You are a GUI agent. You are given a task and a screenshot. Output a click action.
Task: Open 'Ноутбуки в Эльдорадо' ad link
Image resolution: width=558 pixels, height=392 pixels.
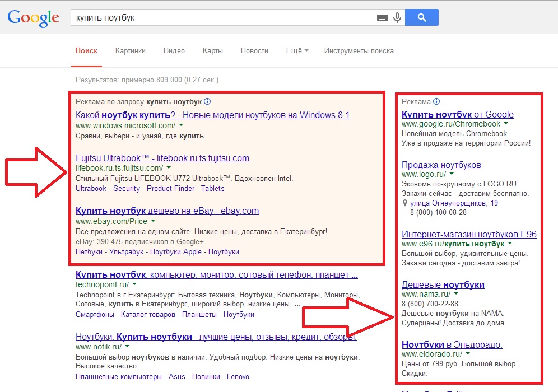(x=452, y=345)
